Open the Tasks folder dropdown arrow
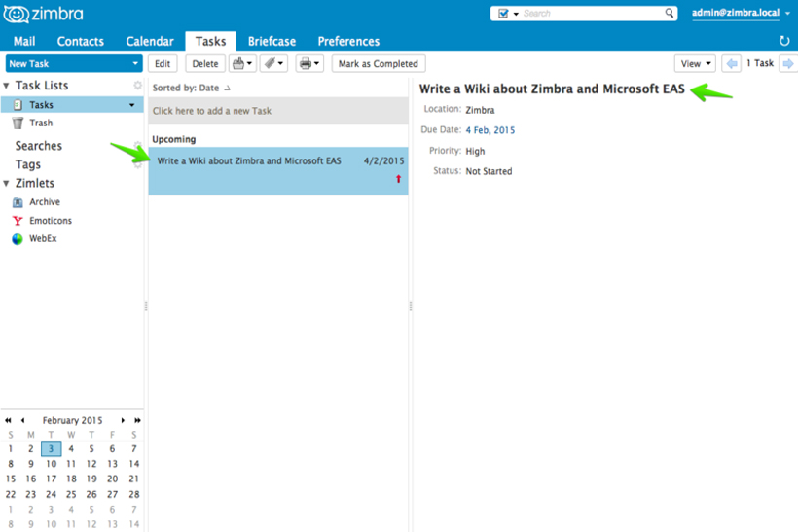 pyautogui.click(x=131, y=105)
